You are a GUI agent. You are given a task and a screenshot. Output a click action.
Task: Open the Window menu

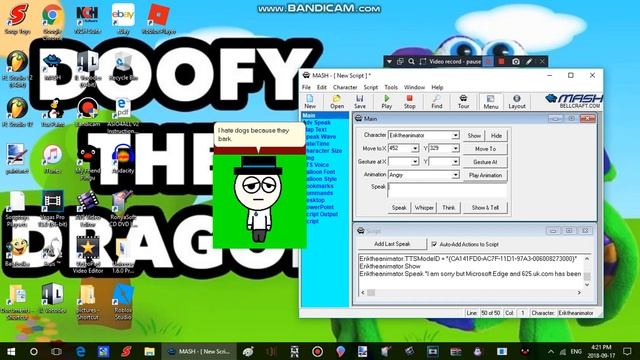click(x=414, y=87)
